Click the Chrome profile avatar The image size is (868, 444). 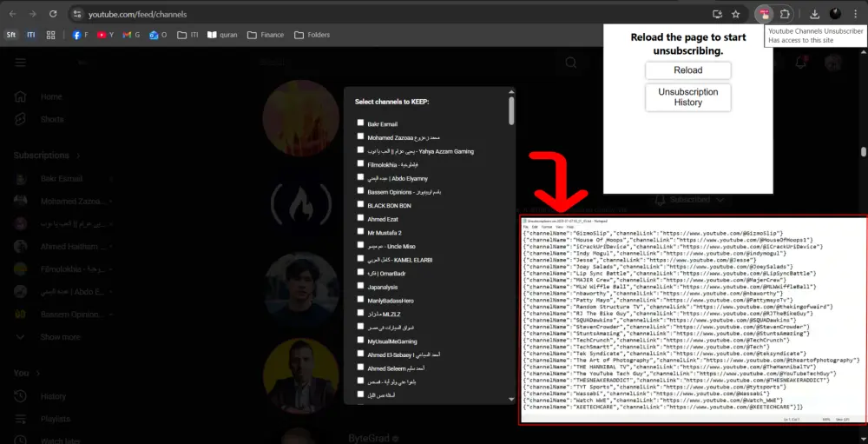point(835,15)
